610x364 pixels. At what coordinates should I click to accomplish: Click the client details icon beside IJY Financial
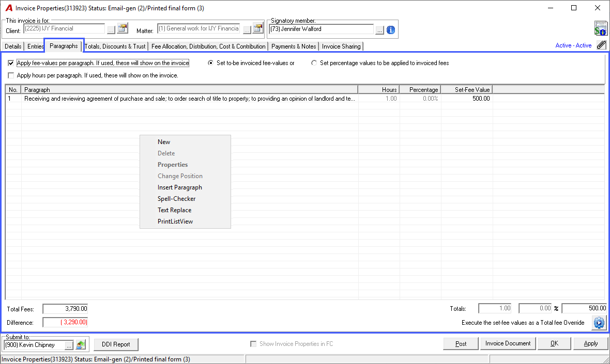[123, 28]
